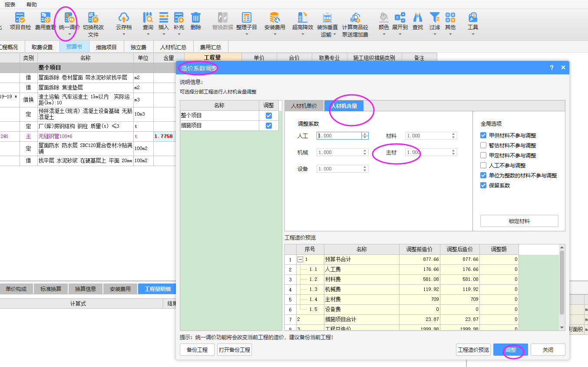
Task: Open the 报表 menu
Action: [x=10, y=4]
